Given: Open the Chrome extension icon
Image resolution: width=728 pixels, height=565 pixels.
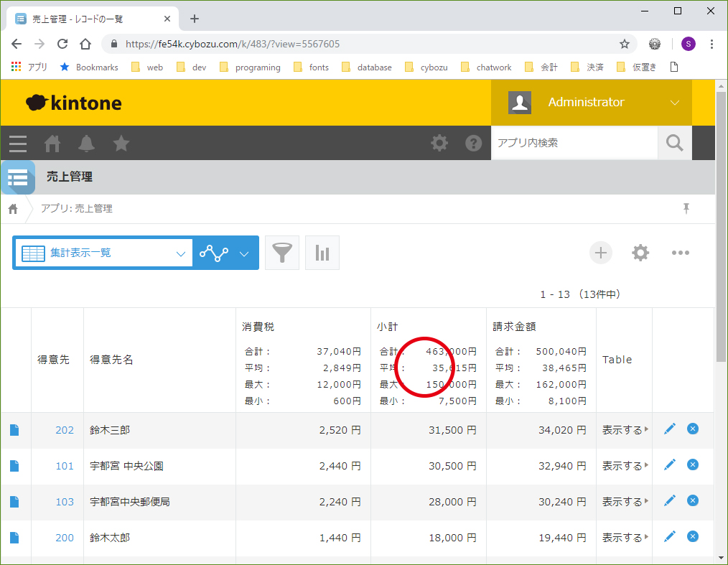Looking at the screenshot, I should click(x=655, y=44).
